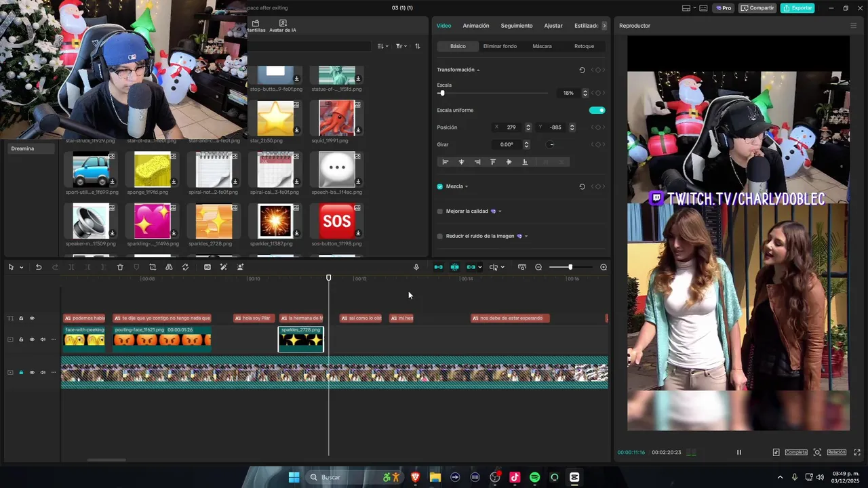Image resolution: width=868 pixels, height=488 pixels.
Task: Open the view layout dropdown above sticker grid
Action: tap(382, 46)
